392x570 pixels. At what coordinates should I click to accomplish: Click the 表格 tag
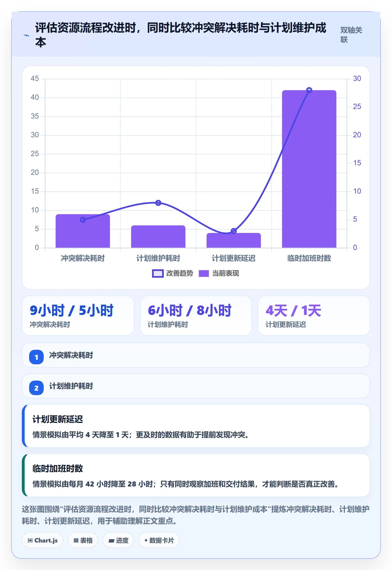tap(83, 540)
